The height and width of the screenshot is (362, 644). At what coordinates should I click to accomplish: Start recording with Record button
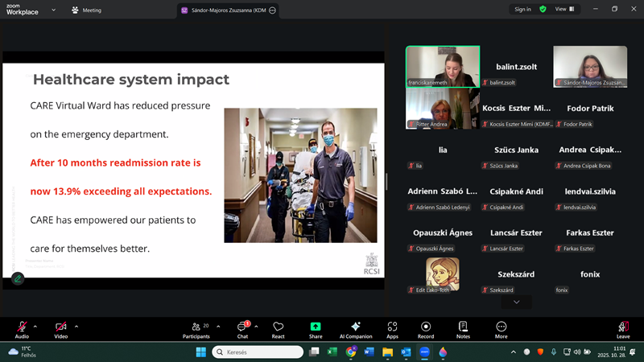(x=426, y=327)
